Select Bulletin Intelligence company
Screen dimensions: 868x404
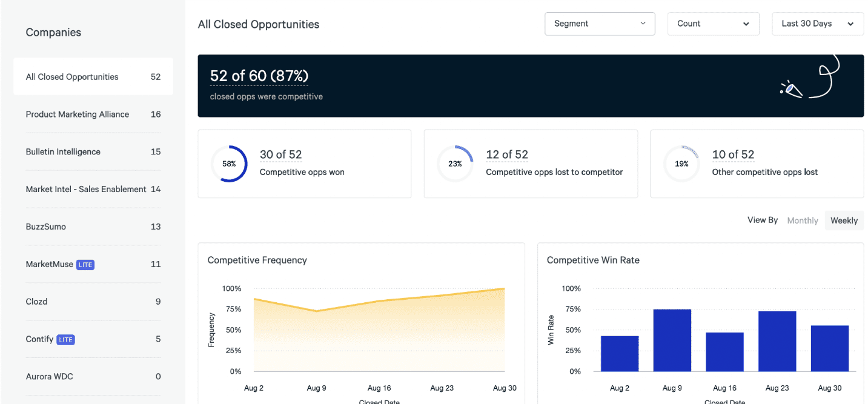point(93,152)
